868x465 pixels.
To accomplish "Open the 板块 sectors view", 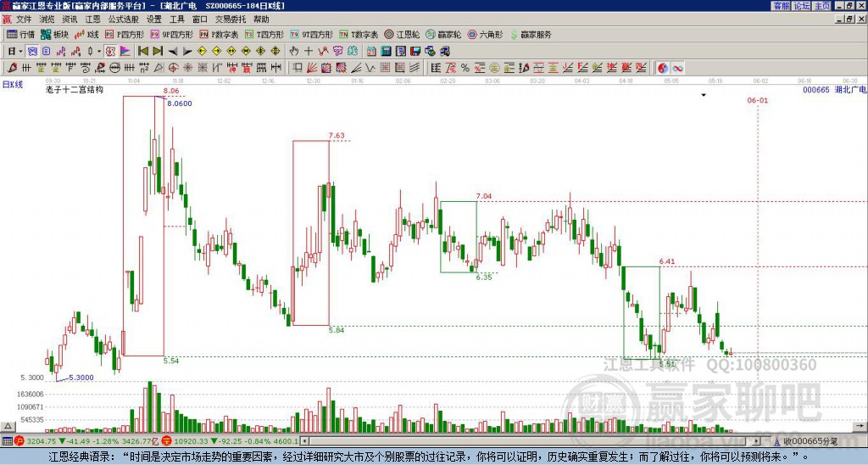I will click(55, 34).
